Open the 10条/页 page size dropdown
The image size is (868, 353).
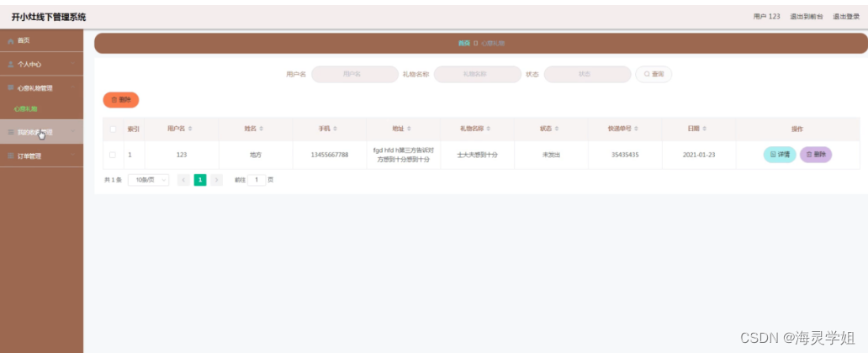tap(148, 180)
